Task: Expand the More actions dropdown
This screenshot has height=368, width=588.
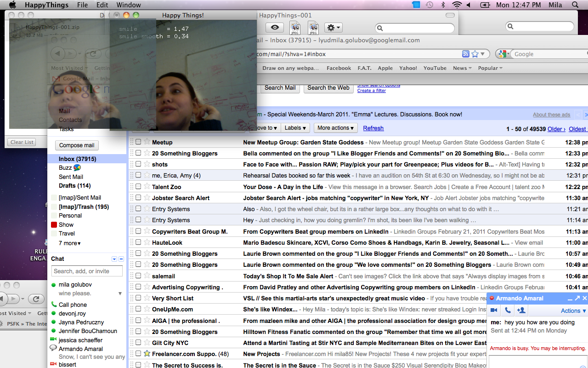Action: pyautogui.click(x=335, y=128)
